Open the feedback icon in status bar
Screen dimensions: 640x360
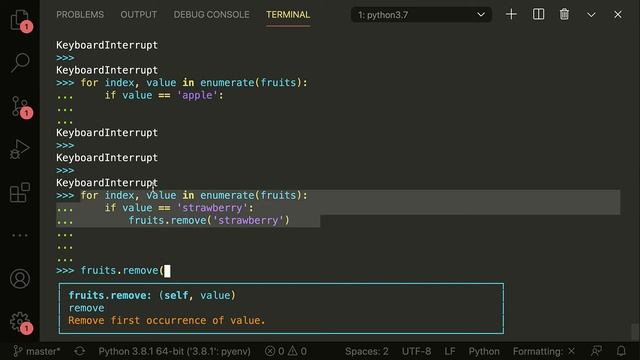[x=596, y=351]
